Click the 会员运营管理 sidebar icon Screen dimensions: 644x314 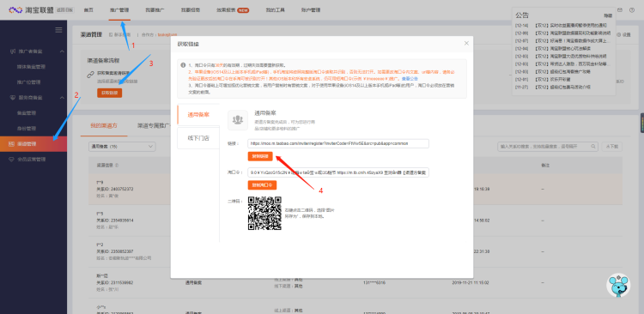(x=11, y=160)
